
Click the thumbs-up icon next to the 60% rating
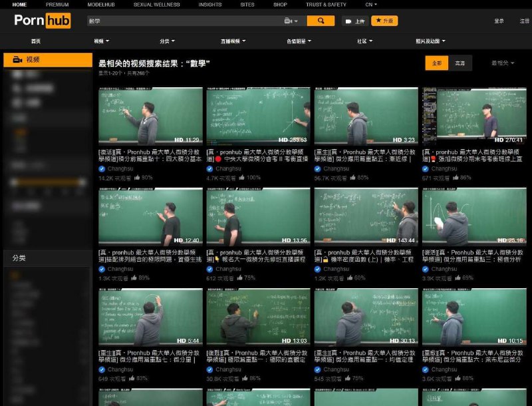point(349,278)
